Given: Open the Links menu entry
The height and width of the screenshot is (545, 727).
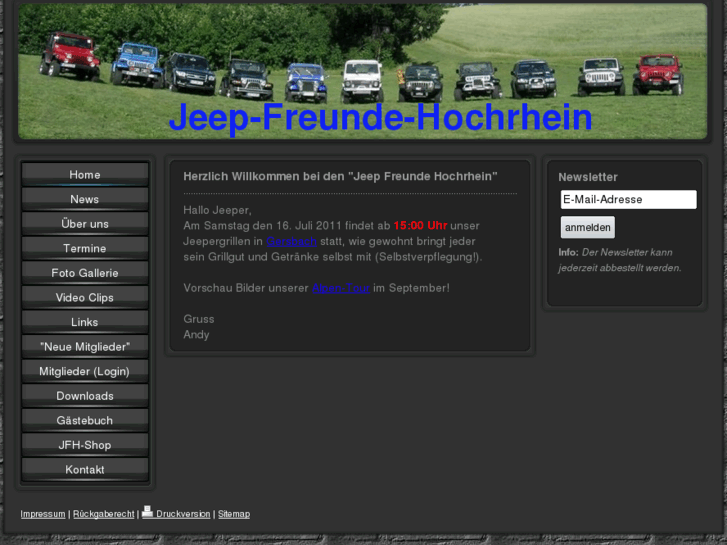Looking at the screenshot, I should click(85, 322).
